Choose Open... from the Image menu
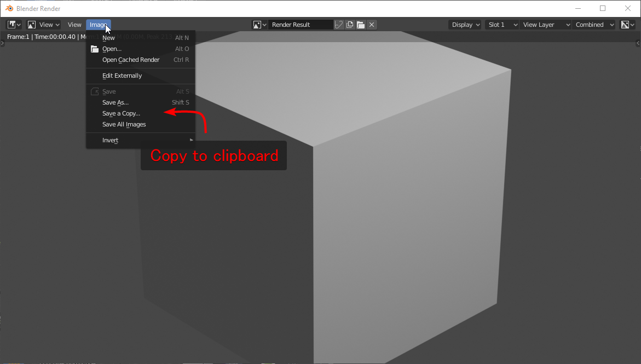Screen dimensions: 641x364 (x=140, y=49)
